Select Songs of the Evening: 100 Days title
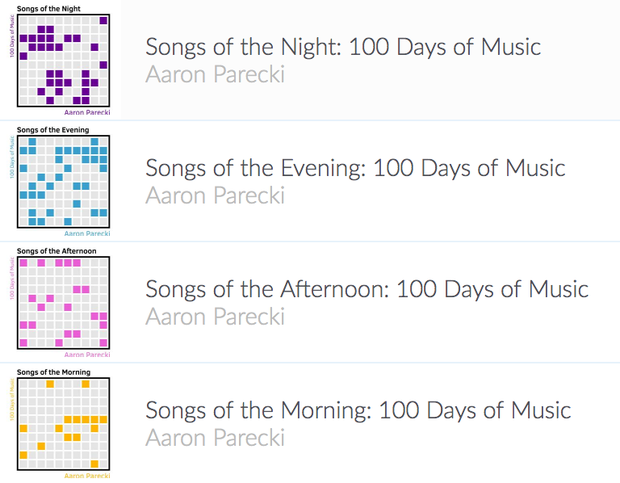This screenshot has width=620, height=483. [x=355, y=168]
